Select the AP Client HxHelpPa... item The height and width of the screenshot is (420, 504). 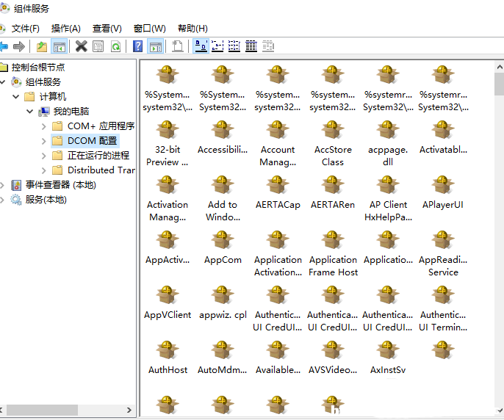[388, 198]
